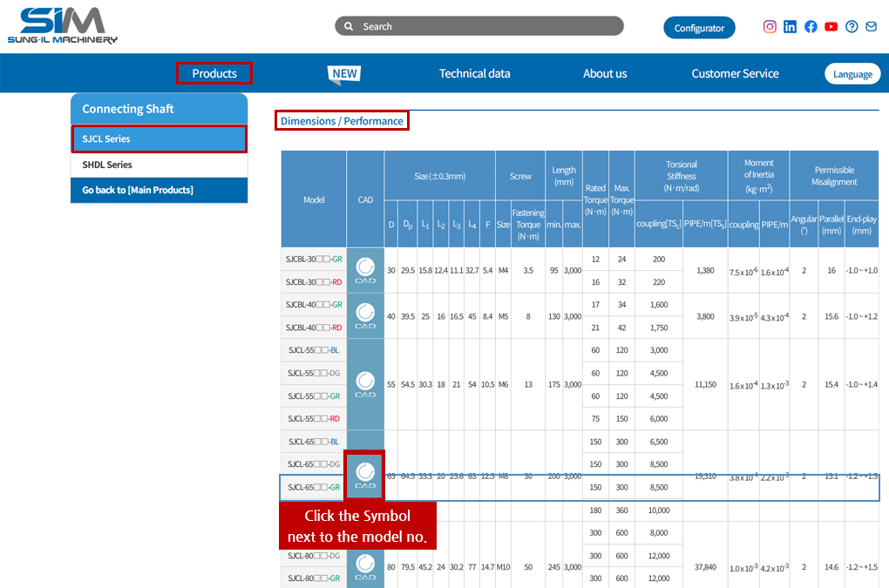Click CAD icon for SJCBL-40 model
This screenshot has width=889, height=588.
(365, 315)
